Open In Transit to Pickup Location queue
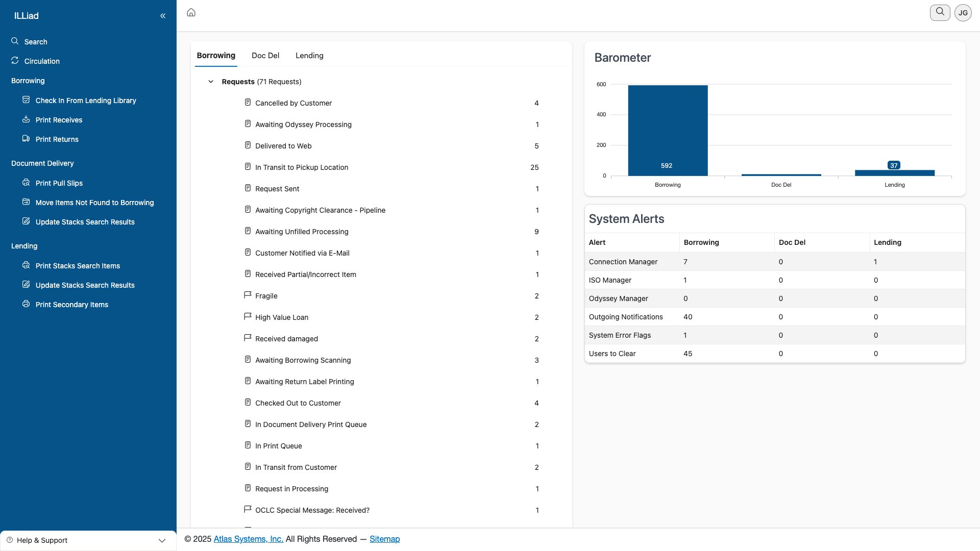This screenshot has height=551, width=980. click(x=301, y=167)
